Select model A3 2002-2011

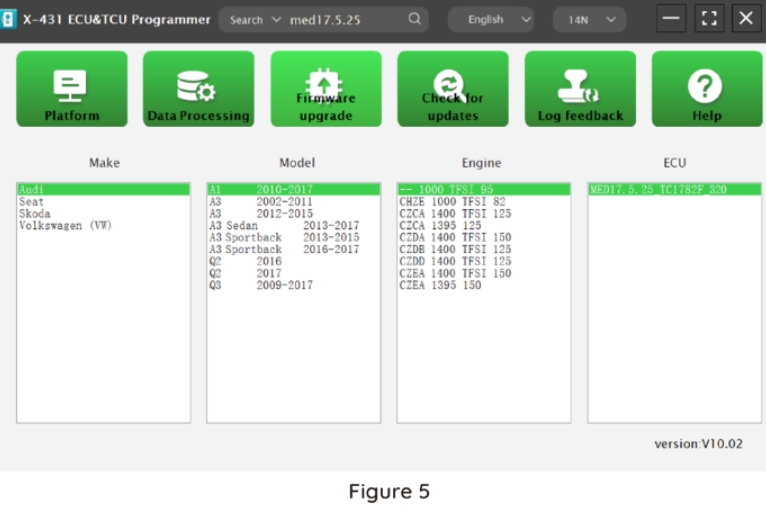tap(294, 202)
